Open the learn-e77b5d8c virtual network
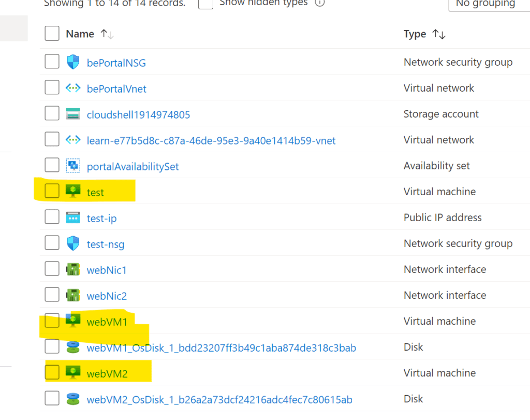Image resolution: width=530 pixels, height=420 pixels. pos(212,139)
